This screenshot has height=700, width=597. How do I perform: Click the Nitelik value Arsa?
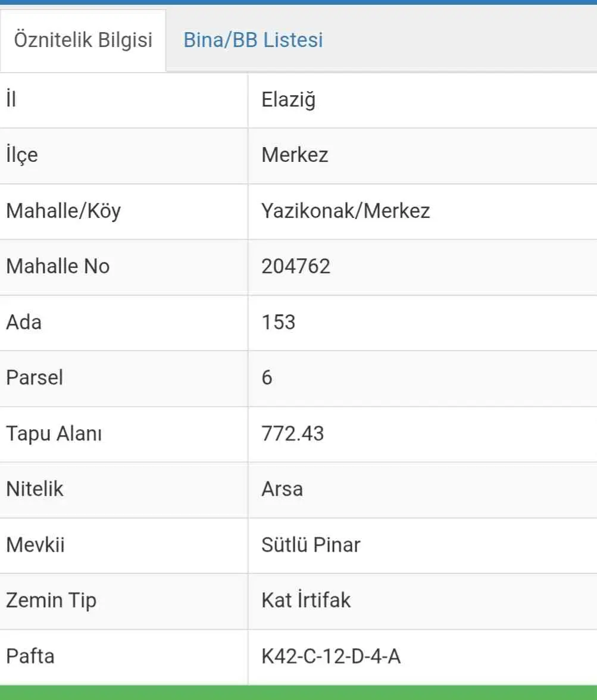(282, 489)
